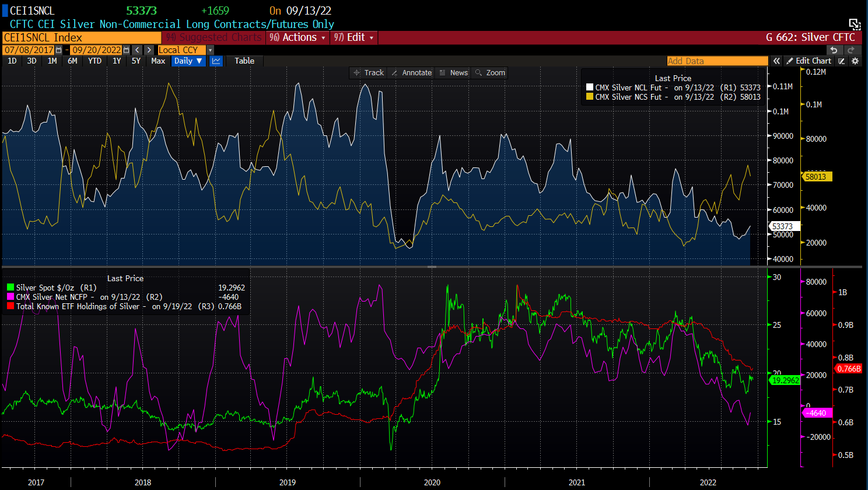Click the white CMX Silver NCL legend swatch
Screen dimensions: 868x490
[x=589, y=87]
